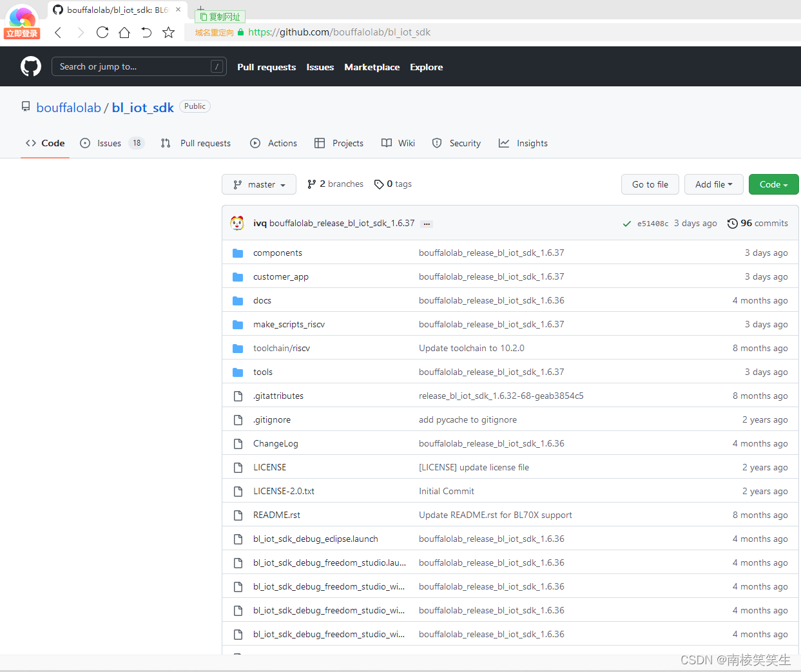Screen dimensions: 801x672
Task: Go to browser home page icon
Action: pos(124,32)
